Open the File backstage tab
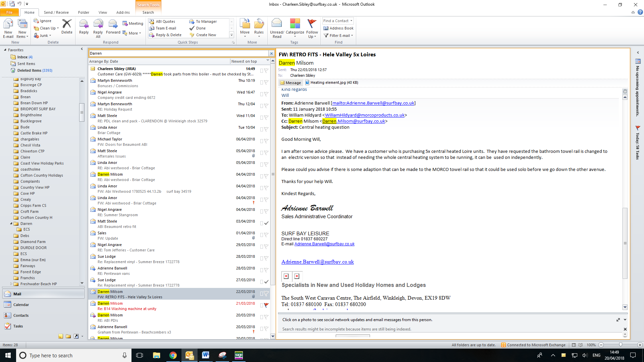 click(x=9, y=12)
